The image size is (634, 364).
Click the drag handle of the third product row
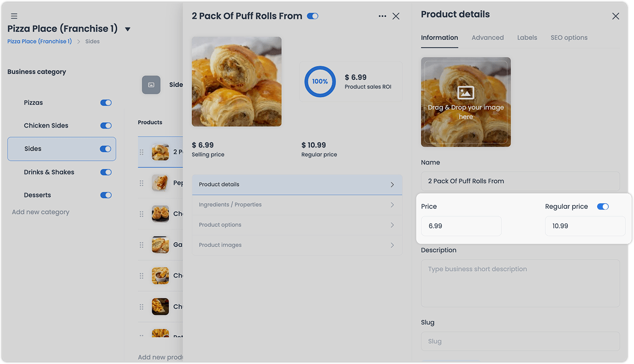(x=142, y=214)
